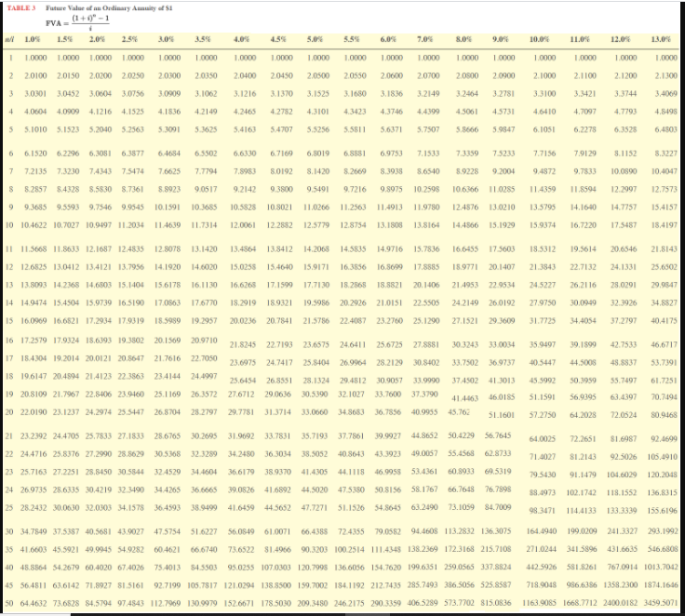Click value 73.6522 in row 35

[241, 549]
